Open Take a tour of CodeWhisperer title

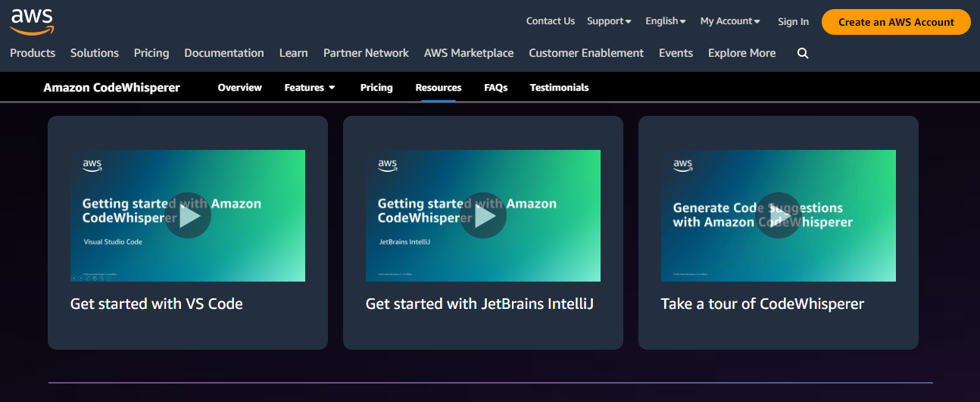[x=763, y=304]
